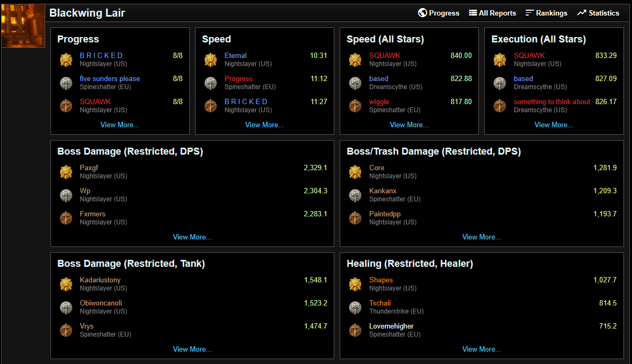Open View More in Progress panel

point(120,125)
